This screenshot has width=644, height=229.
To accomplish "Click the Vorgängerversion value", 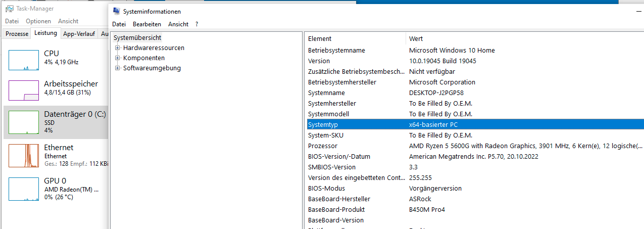I will (x=435, y=188).
